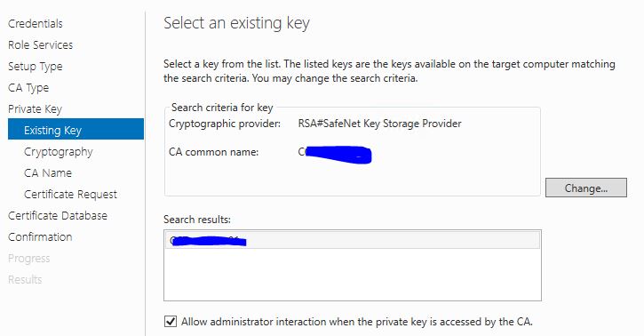Jump to the CA Type page
644x336 pixels.
(28, 88)
